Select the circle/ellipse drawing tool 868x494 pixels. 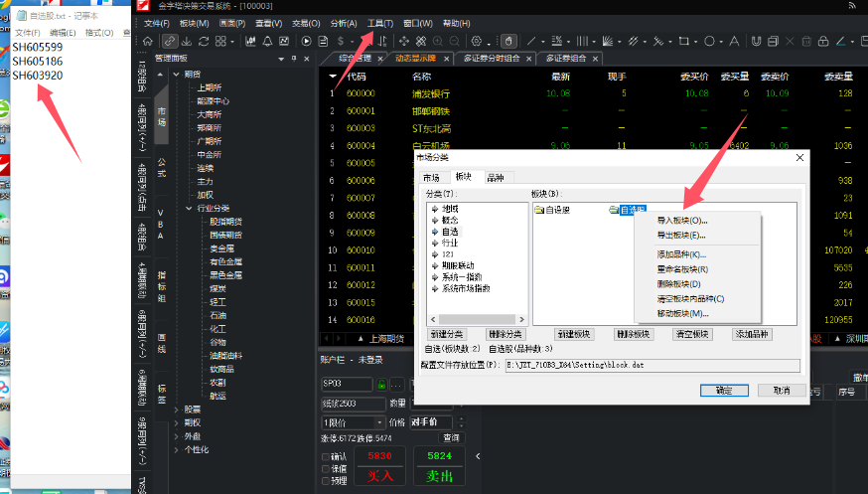[x=710, y=41]
